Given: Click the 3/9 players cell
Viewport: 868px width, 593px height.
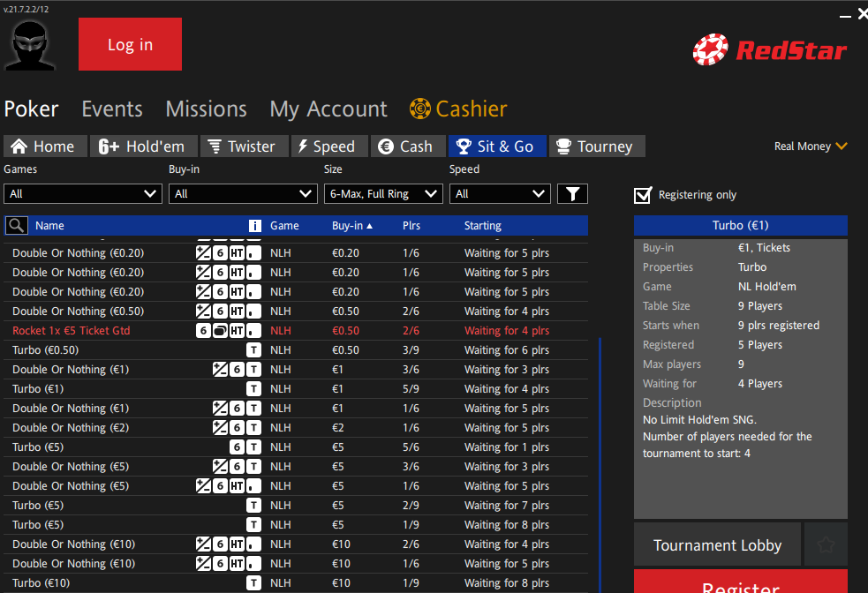Looking at the screenshot, I should 411,350.
